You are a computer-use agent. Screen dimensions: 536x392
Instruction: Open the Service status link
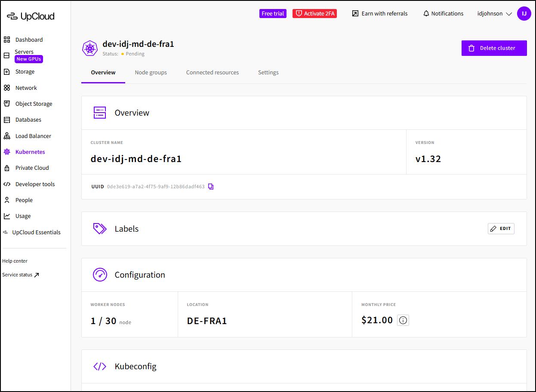pyautogui.click(x=21, y=275)
